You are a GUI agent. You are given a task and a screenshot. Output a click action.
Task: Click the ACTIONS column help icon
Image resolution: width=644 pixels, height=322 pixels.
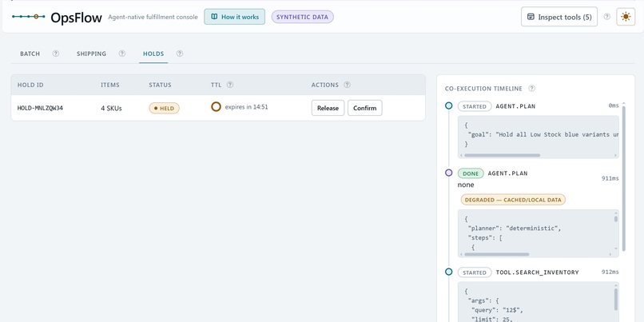347,85
